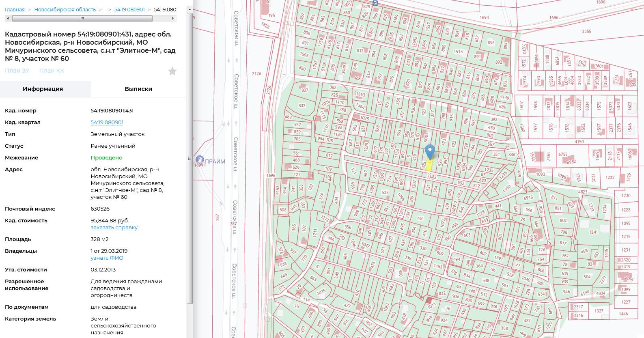Image resolution: width=644 pixels, height=338 pixels.
Task: Go to Главная in the breadcrumbs
Action: [15, 9]
